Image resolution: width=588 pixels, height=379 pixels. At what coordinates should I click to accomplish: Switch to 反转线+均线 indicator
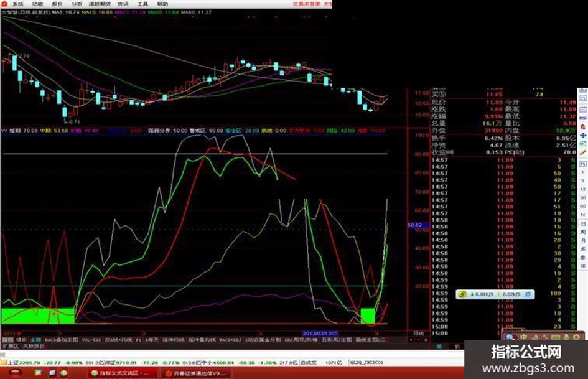118,340
